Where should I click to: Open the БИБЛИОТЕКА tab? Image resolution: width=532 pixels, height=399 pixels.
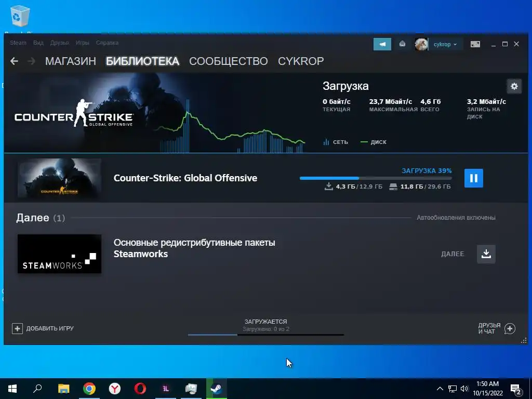pos(142,61)
